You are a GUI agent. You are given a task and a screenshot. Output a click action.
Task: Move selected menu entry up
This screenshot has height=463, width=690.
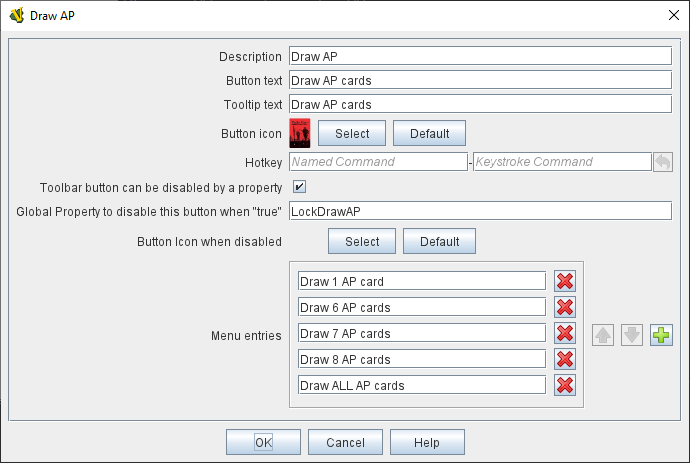(x=604, y=335)
